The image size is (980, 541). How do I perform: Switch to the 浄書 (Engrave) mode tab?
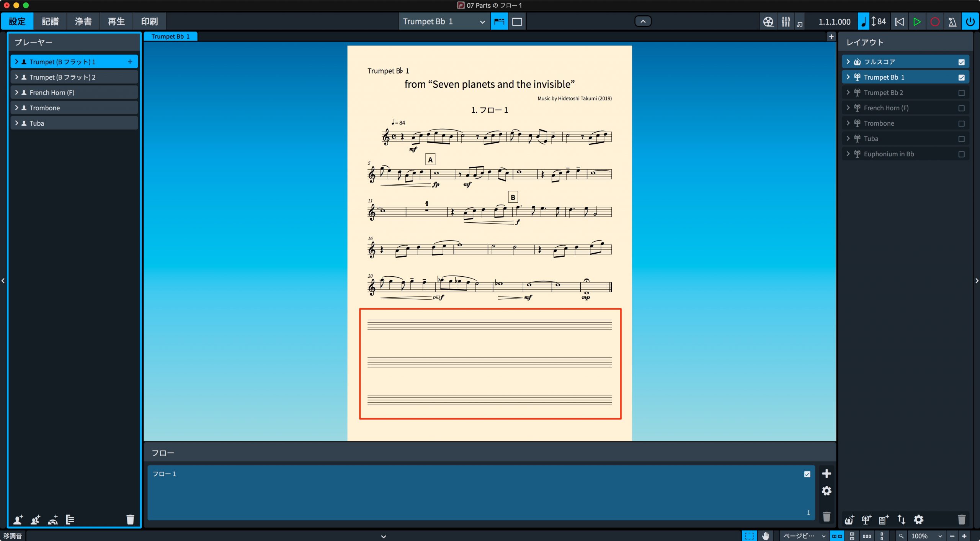(x=83, y=21)
